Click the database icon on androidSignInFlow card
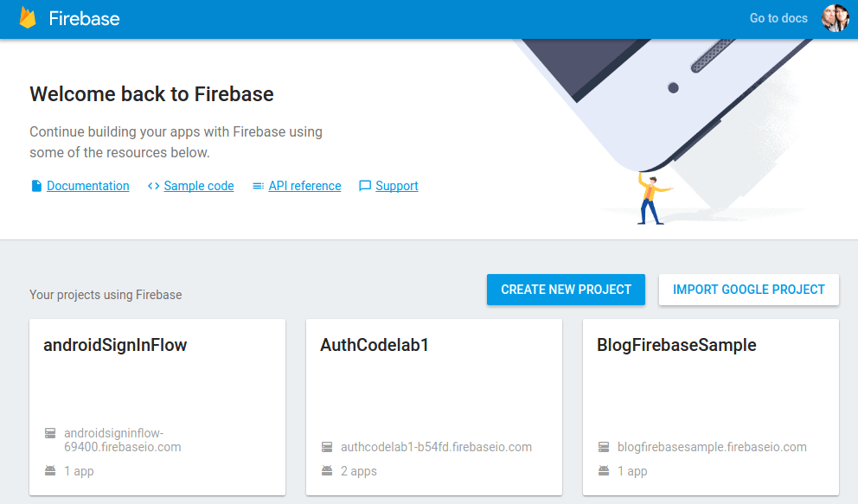Viewport: 858px width, 504px height. click(x=50, y=433)
